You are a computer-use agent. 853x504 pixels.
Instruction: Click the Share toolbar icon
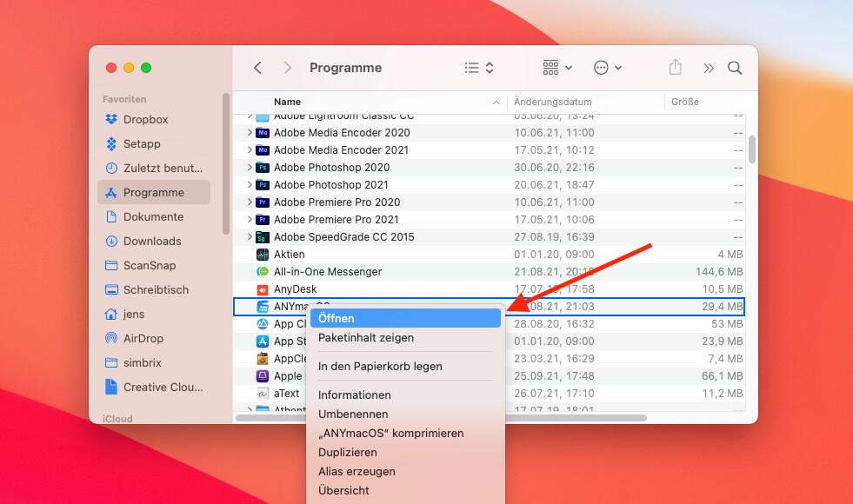(675, 67)
